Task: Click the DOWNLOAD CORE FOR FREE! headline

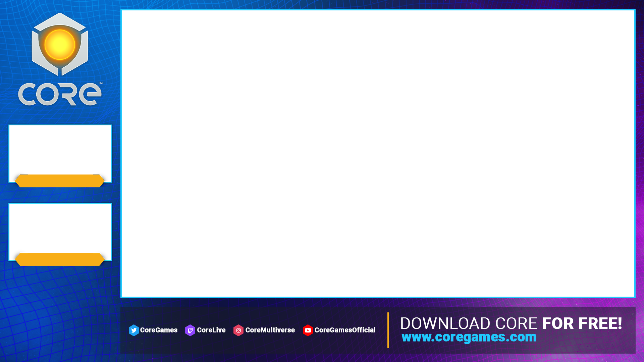Action: [x=511, y=323]
